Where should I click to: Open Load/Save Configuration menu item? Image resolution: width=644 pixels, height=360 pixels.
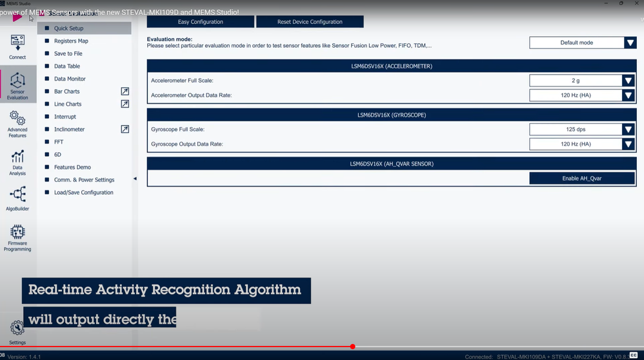[x=84, y=192]
